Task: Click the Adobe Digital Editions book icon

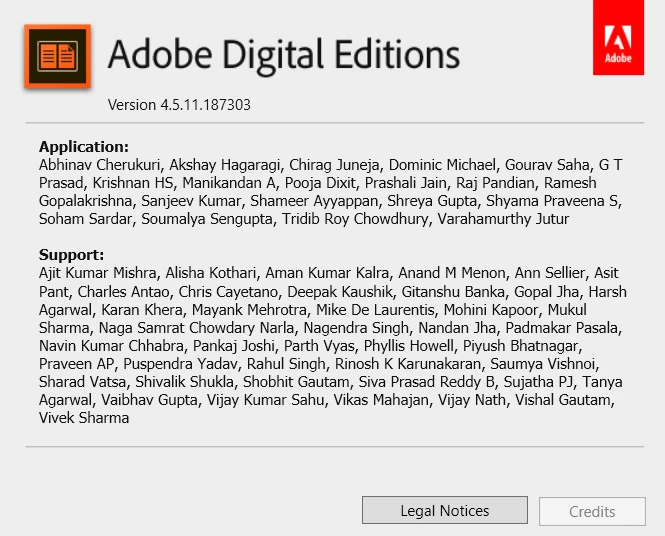Action: pyautogui.click(x=58, y=56)
